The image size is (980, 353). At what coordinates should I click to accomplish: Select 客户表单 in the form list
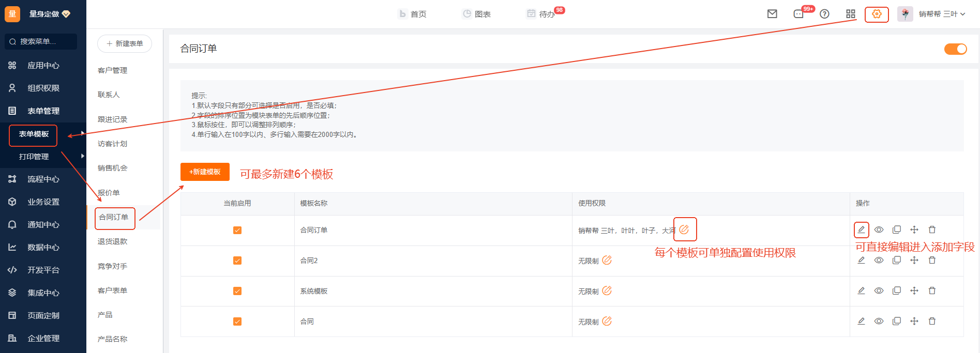(112, 290)
